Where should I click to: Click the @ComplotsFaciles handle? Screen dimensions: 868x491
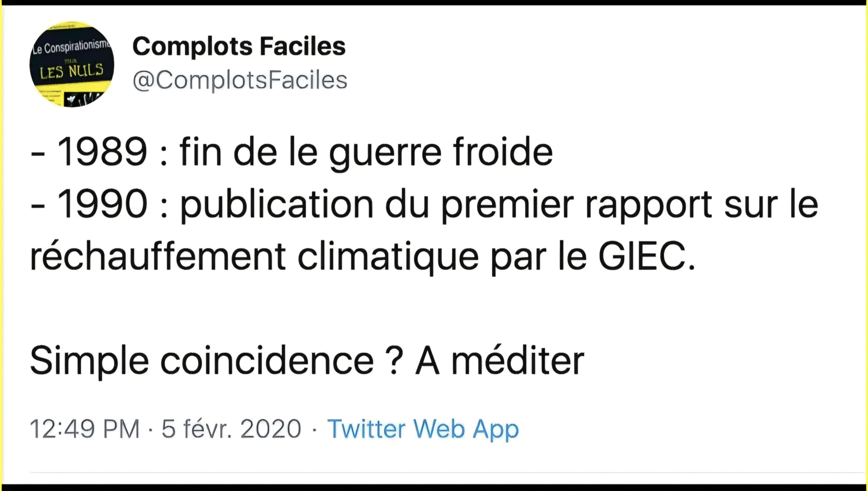[240, 81]
